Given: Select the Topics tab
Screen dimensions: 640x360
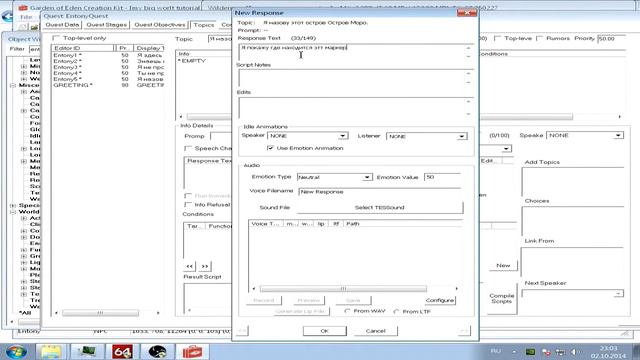Looking at the screenshot, I should [x=204, y=25].
